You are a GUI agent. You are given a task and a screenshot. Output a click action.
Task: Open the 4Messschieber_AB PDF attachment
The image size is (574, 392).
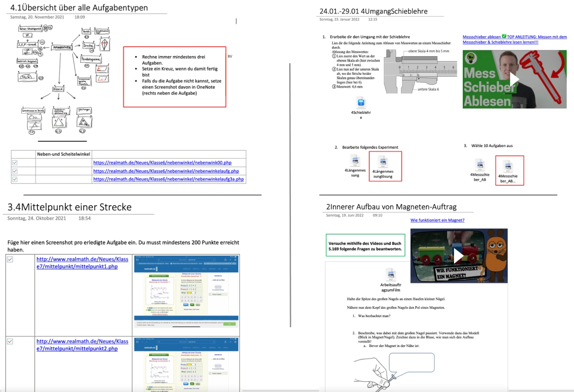(x=480, y=165)
